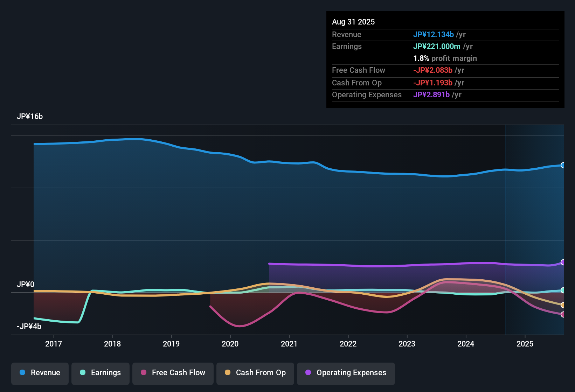
Task: Click the Revenue endpoint marker on the chart
Action: click(563, 164)
